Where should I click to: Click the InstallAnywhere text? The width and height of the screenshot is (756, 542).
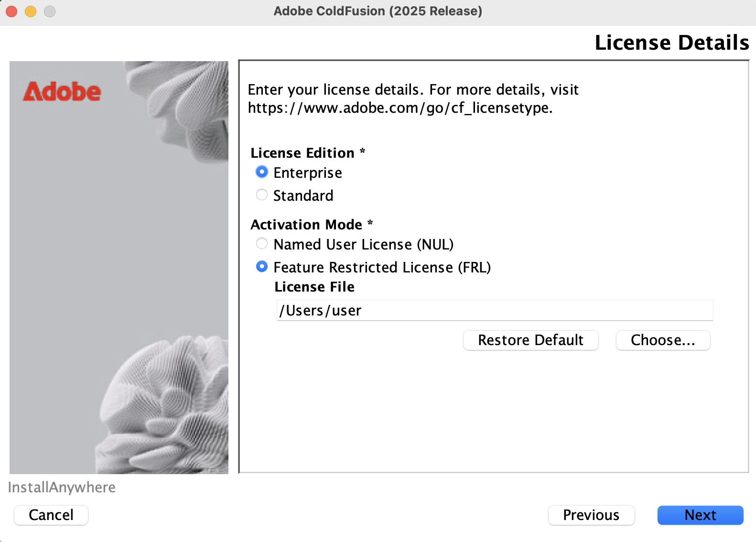(x=62, y=488)
